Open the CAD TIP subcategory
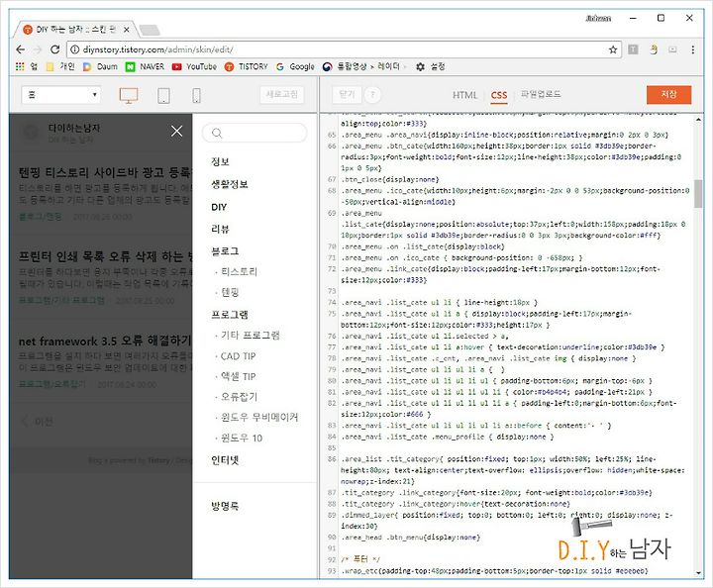The height and width of the screenshot is (588, 713). click(238, 356)
